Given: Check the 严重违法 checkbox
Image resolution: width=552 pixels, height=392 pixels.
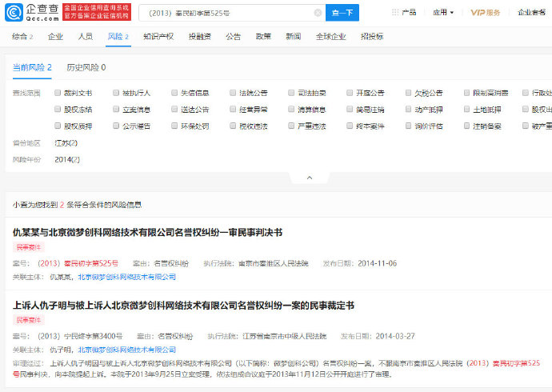Looking at the screenshot, I should [x=291, y=126].
